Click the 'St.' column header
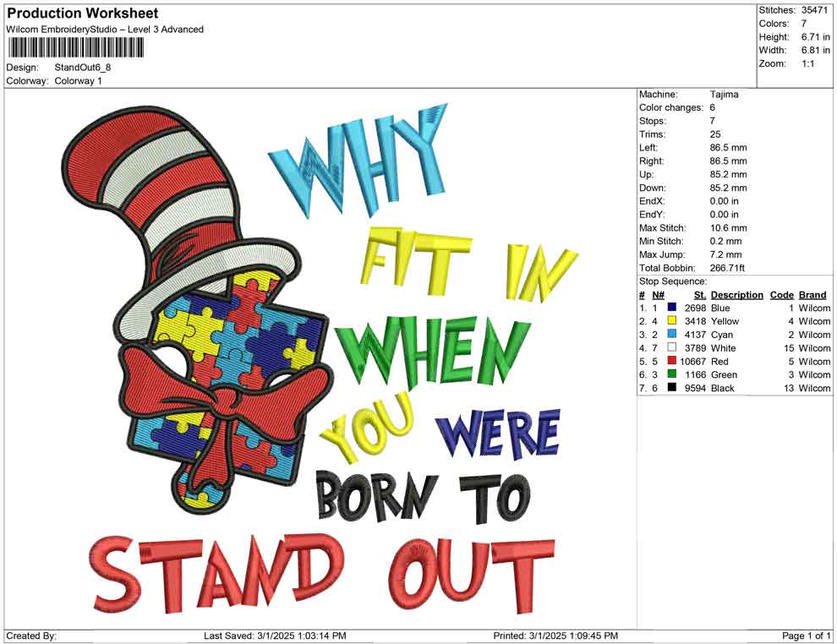The width and height of the screenshot is (837, 644). [x=700, y=295]
